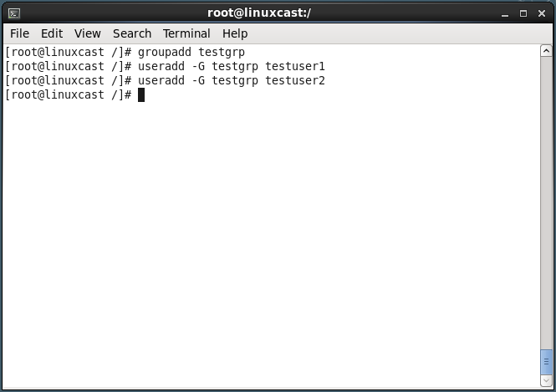Click the groupadd testgrp command line
This screenshot has height=392, width=556.
click(x=125, y=53)
